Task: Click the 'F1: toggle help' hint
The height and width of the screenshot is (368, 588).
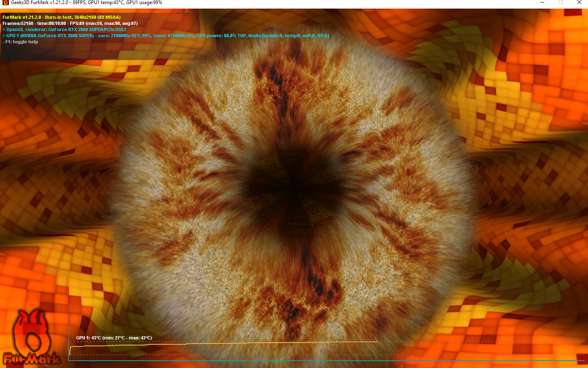Action: (x=20, y=42)
